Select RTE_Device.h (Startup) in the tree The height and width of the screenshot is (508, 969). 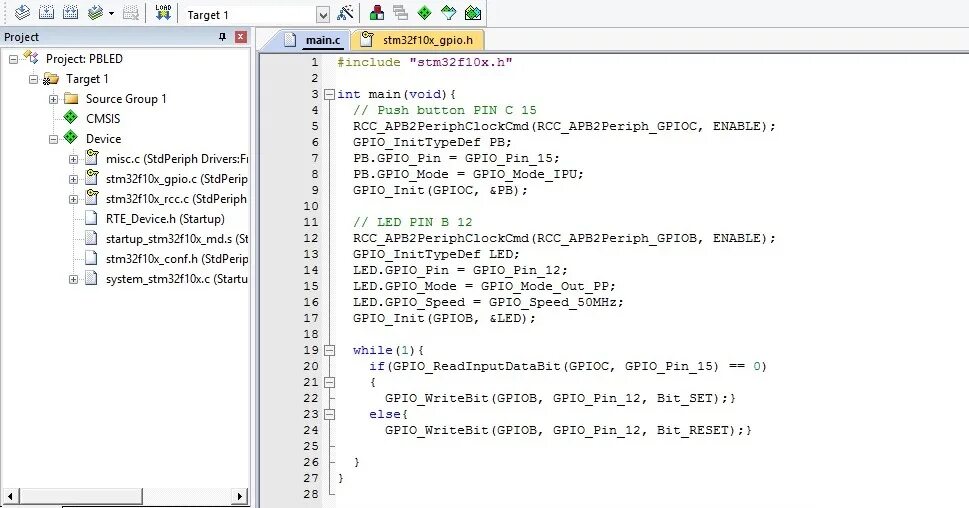pyautogui.click(x=165, y=219)
